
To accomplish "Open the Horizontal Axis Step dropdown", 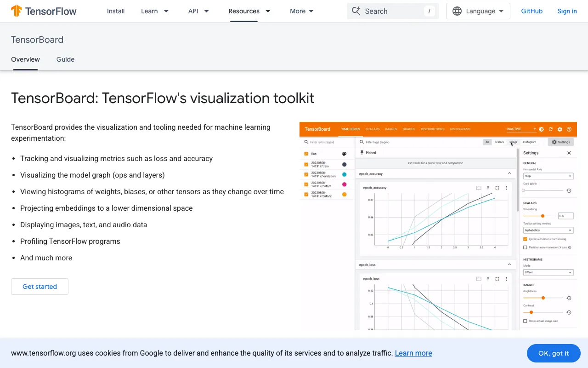I will point(548,176).
